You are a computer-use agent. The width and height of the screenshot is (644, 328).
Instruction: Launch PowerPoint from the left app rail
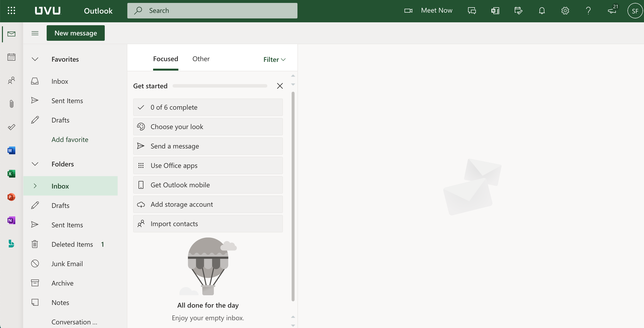[11, 197]
